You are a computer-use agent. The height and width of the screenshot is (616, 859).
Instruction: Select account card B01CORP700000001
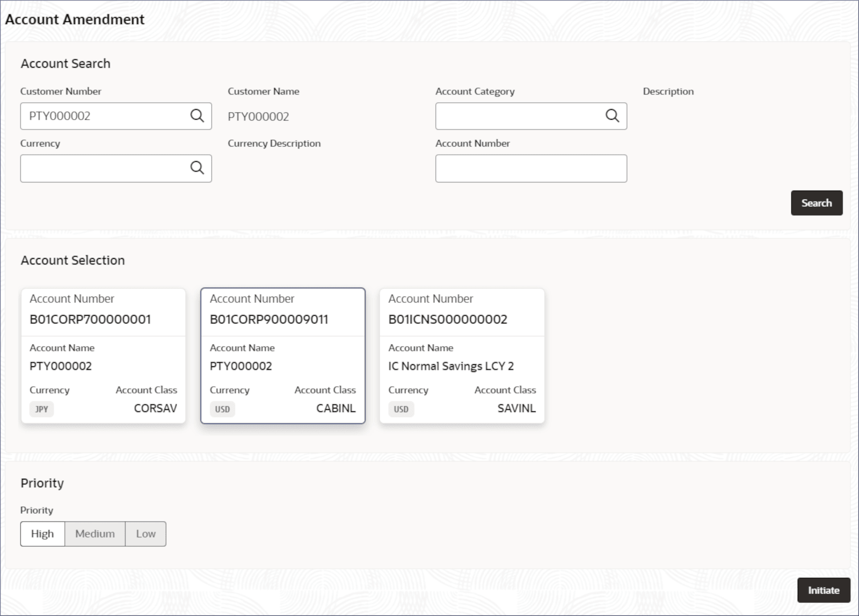tap(103, 356)
